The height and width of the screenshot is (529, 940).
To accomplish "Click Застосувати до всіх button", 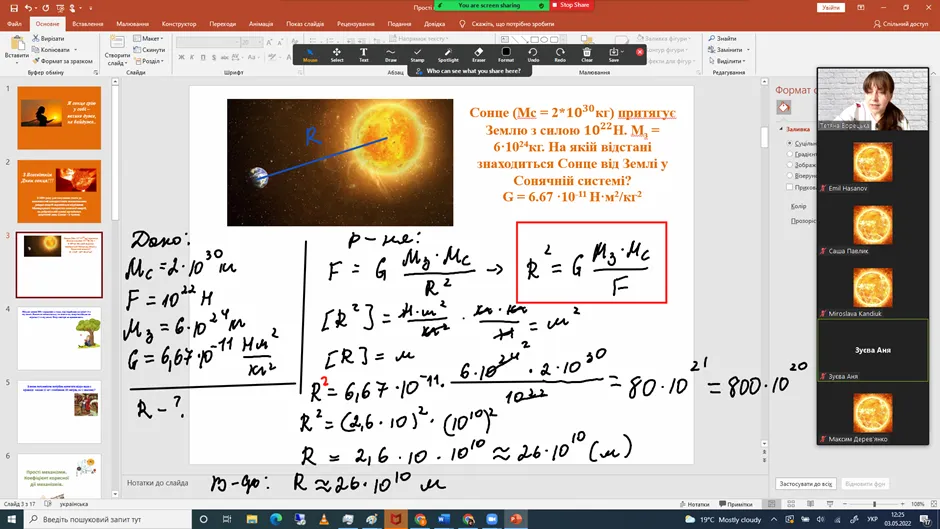I will 805,484.
